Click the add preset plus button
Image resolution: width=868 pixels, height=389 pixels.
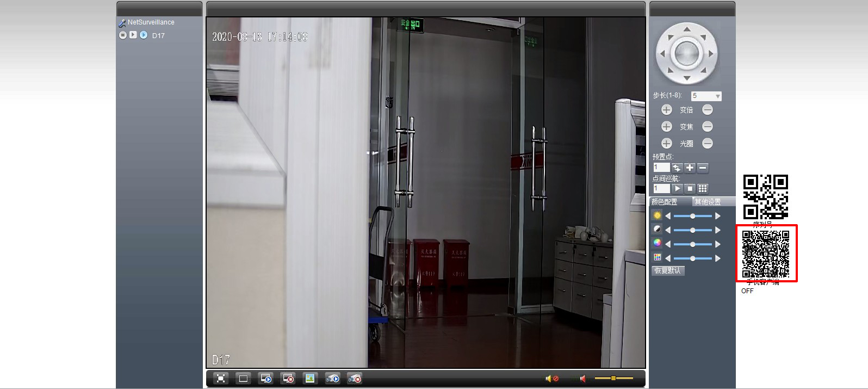[690, 168]
